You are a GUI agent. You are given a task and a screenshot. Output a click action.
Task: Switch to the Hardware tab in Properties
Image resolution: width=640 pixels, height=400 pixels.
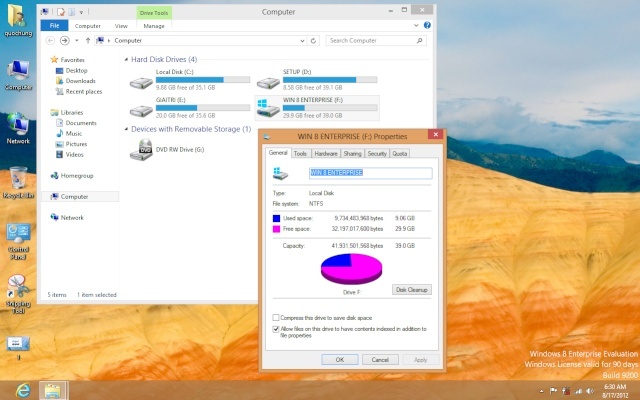point(326,153)
